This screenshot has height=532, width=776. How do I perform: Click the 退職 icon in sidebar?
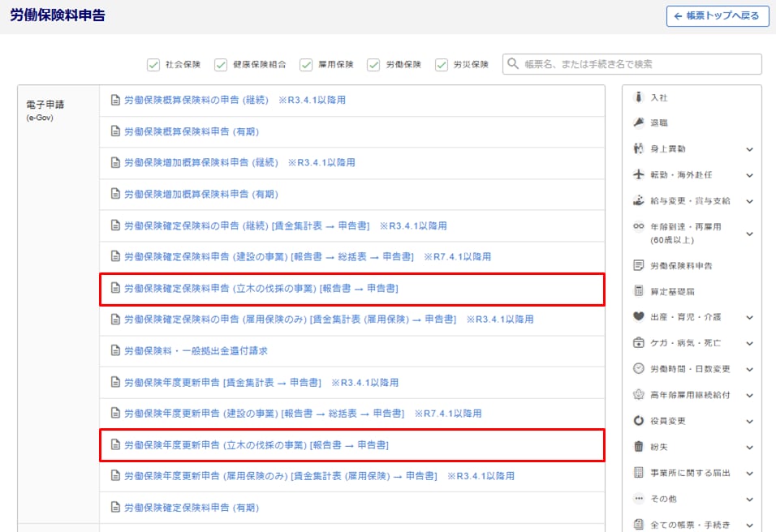click(639, 123)
